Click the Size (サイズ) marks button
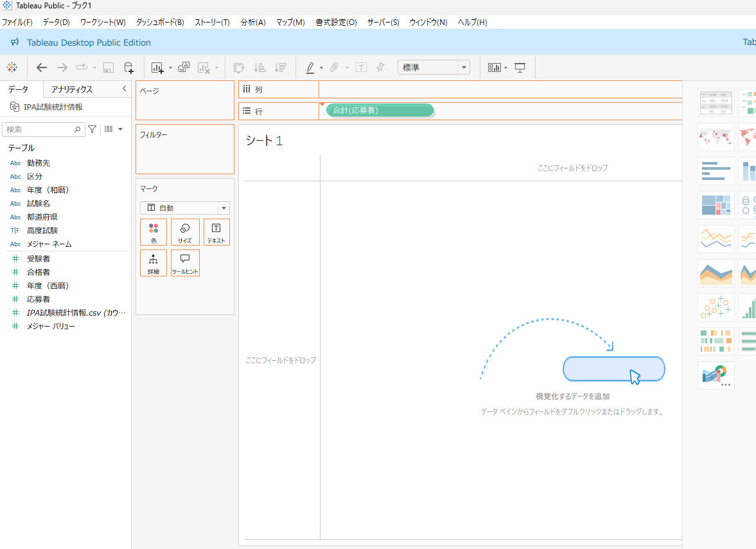 click(184, 233)
